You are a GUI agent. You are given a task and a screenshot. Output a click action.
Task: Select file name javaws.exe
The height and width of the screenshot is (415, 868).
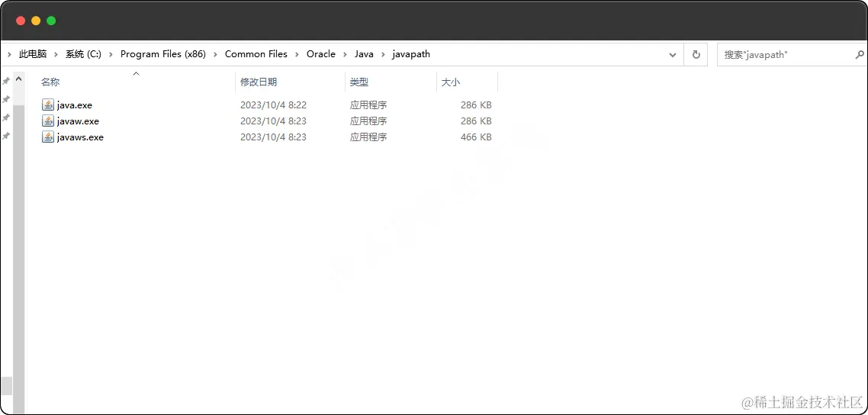(80, 137)
